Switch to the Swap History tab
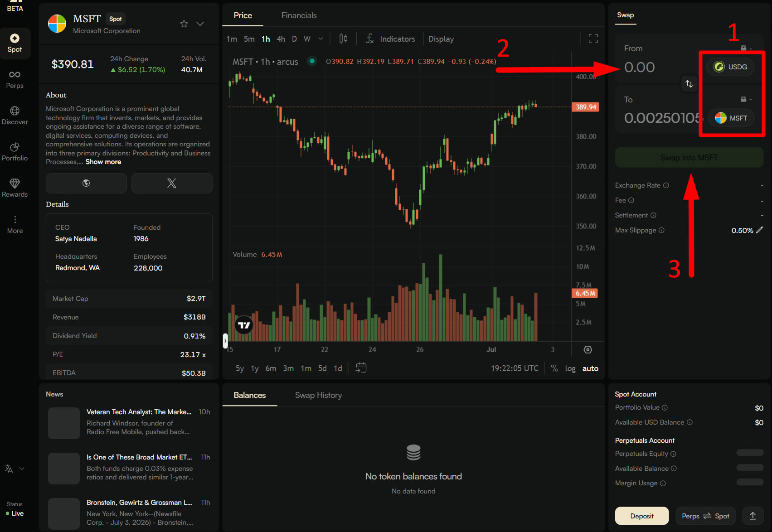 (318, 395)
